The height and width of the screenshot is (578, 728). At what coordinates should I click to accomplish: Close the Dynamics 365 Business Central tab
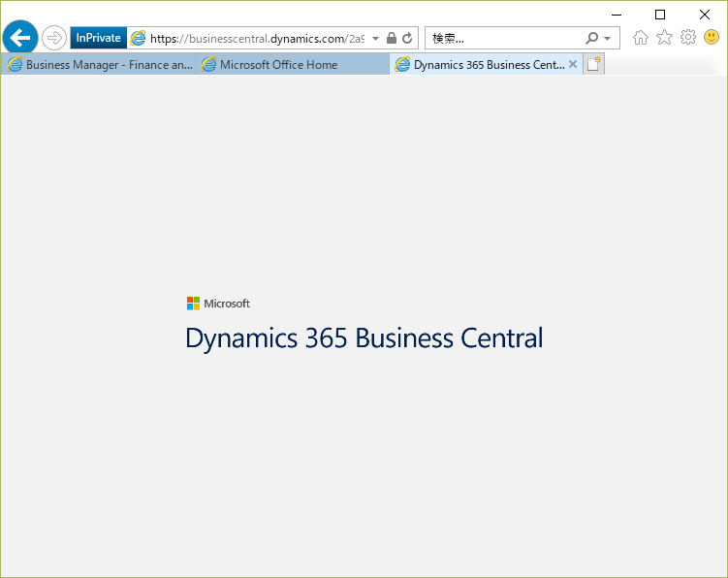pyautogui.click(x=573, y=64)
